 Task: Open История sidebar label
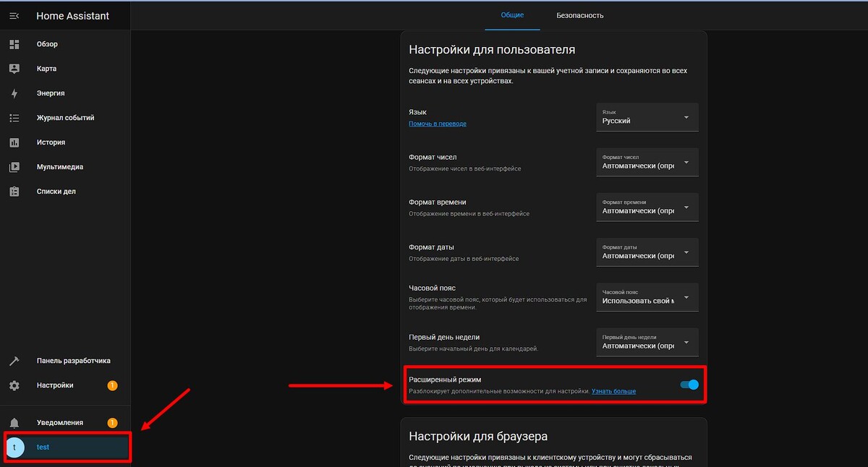(x=51, y=142)
